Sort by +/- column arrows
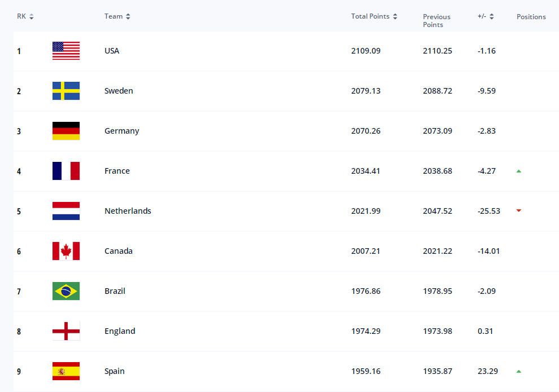The height and width of the screenshot is (392, 559). 492,16
